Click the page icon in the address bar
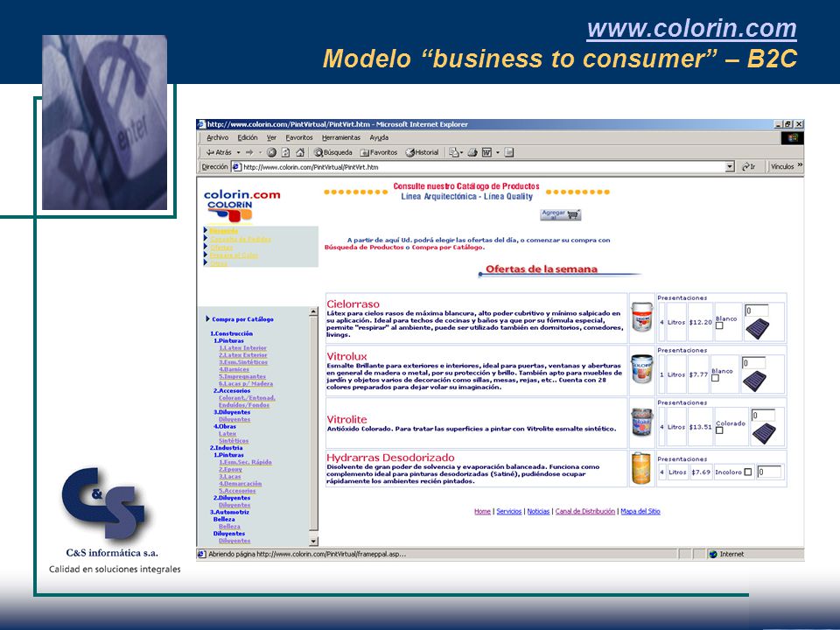The image size is (840, 630). coord(237,167)
